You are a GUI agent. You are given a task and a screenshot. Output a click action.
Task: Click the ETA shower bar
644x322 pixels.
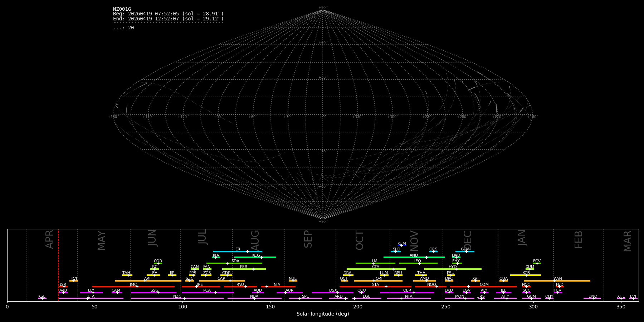pyautogui.click(x=91, y=298)
